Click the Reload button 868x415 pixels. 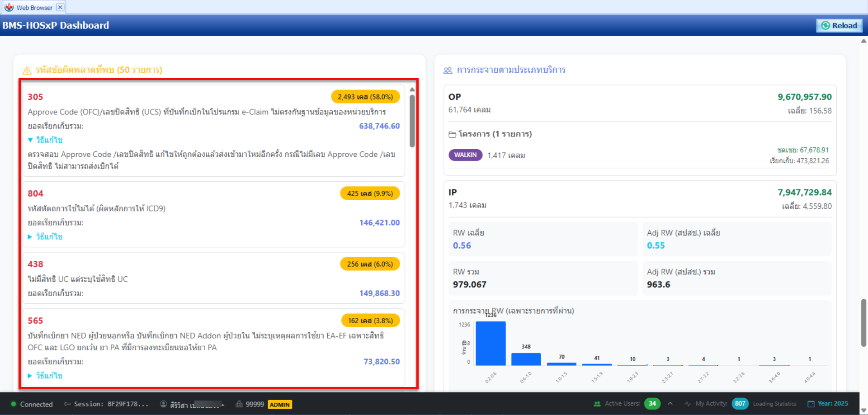[839, 26]
